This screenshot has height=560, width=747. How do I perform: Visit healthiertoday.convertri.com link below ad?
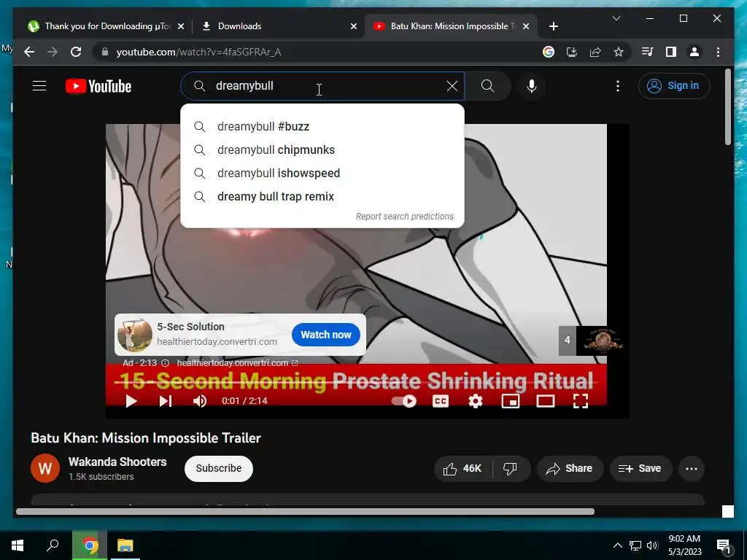[237, 363]
